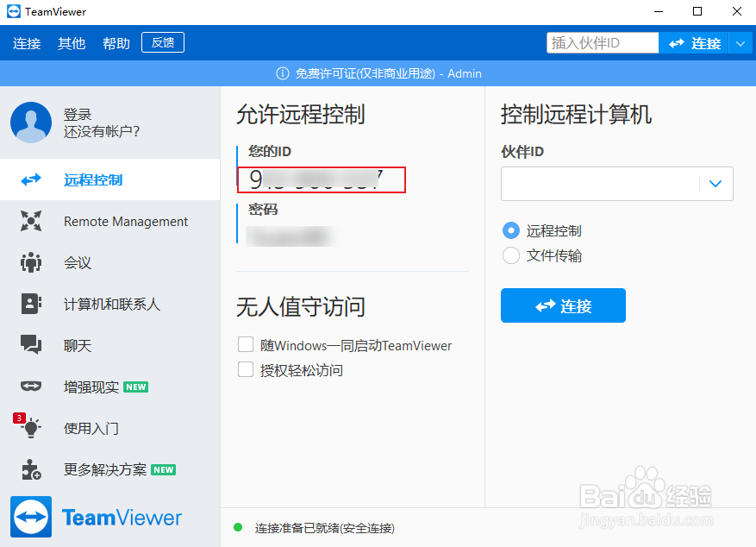Open Remote Management section
This screenshot has height=547, width=756.
coord(110,221)
